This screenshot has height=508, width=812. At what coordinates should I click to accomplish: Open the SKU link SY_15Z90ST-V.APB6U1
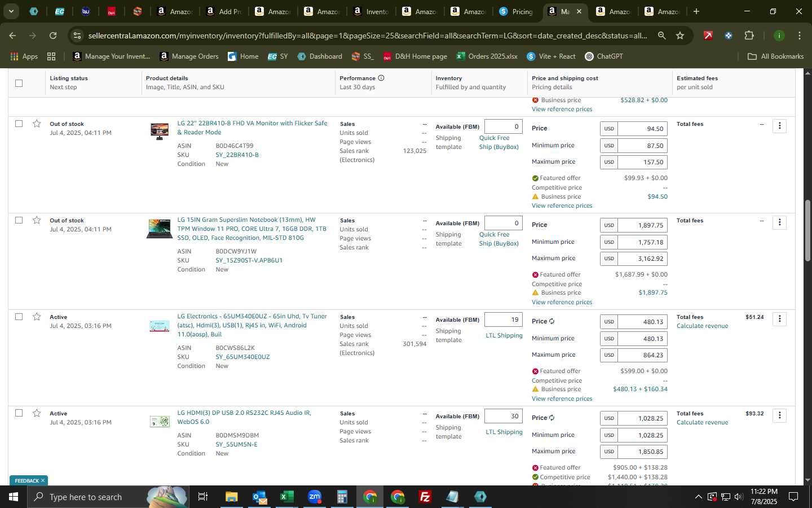point(249,260)
